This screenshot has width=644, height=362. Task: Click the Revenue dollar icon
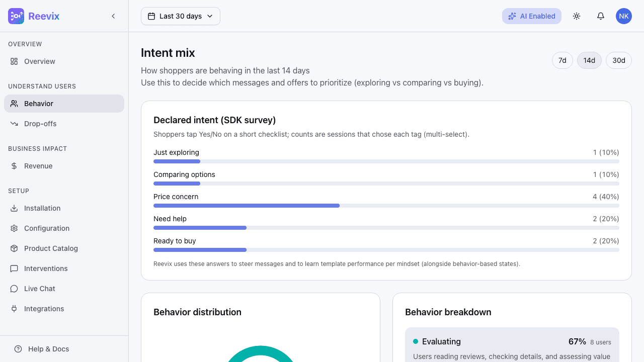(14, 165)
